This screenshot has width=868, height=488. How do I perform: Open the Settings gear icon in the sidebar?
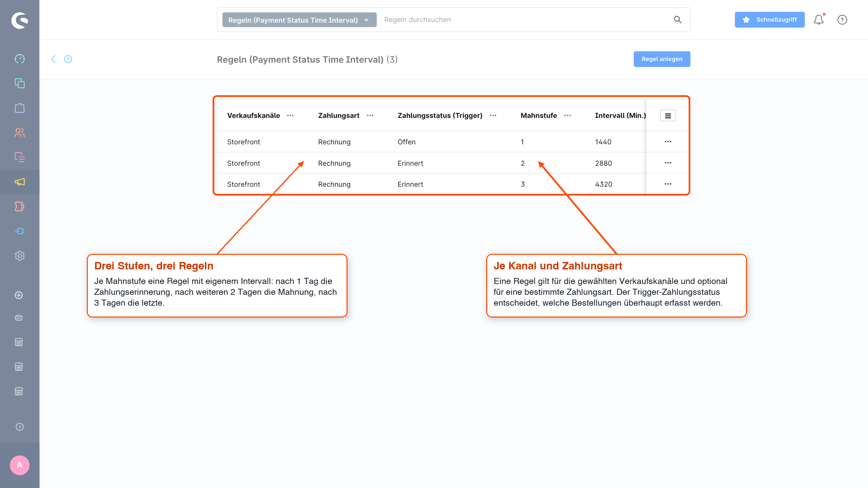(x=20, y=256)
